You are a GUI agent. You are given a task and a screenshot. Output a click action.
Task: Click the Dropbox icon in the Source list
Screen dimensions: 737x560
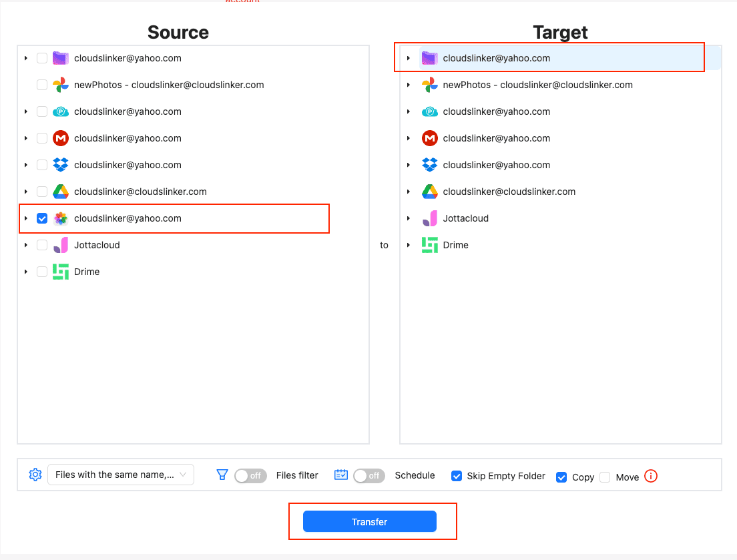[60, 165]
